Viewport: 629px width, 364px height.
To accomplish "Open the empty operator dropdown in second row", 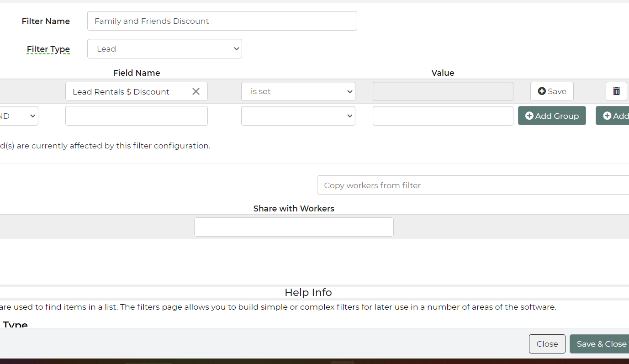I will pyautogui.click(x=298, y=116).
